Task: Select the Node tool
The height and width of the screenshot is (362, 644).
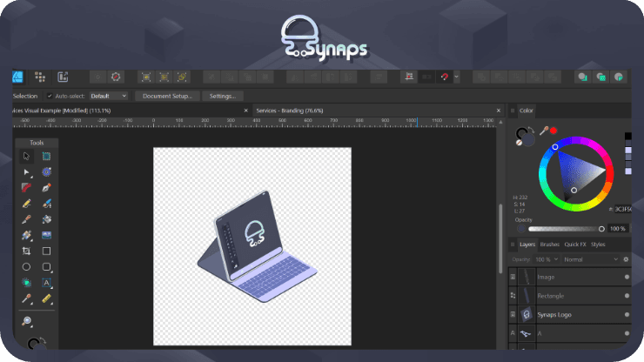Action: tap(26, 172)
